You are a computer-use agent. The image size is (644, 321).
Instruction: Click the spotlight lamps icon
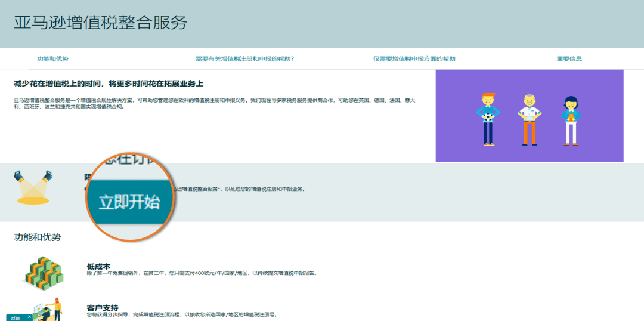point(33,187)
